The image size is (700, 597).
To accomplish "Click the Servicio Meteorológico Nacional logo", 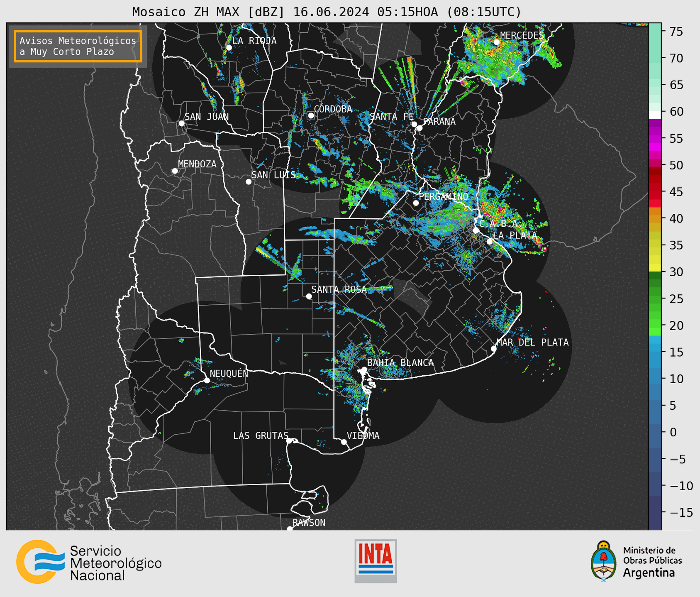I will tap(89, 563).
